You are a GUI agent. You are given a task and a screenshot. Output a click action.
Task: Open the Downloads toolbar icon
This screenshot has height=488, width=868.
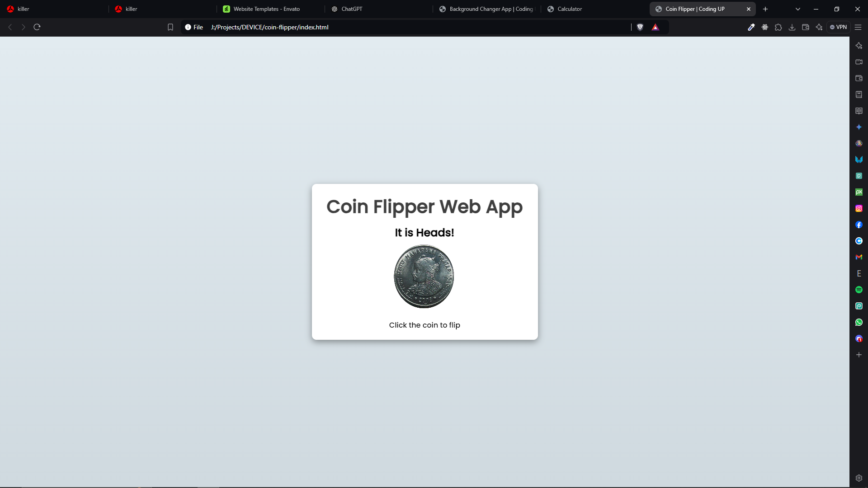(x=792, y=27)
